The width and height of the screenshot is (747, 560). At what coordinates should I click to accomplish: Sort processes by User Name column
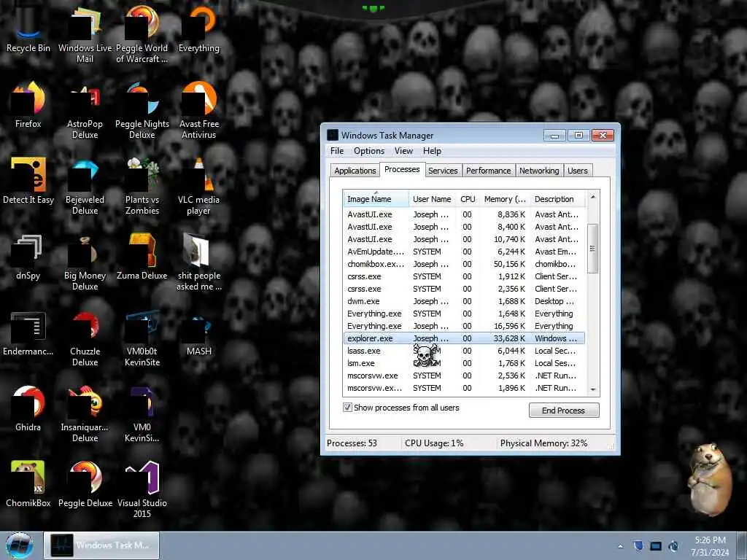tap(432, 199)
